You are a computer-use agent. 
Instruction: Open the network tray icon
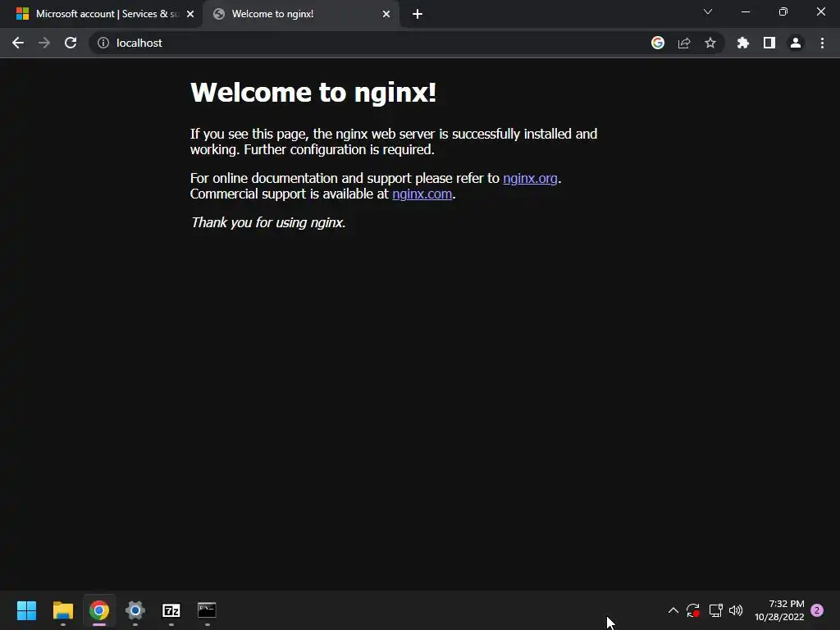click(x=715, y=610)
